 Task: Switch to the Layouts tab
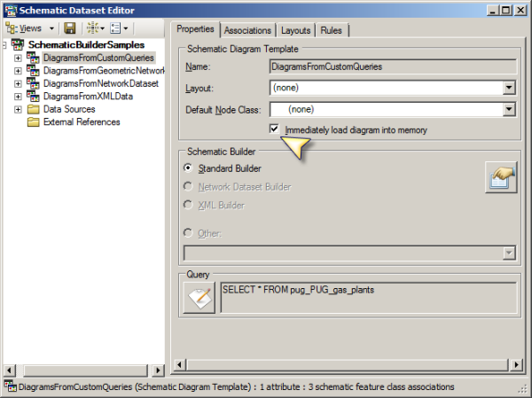pos(296,30)
